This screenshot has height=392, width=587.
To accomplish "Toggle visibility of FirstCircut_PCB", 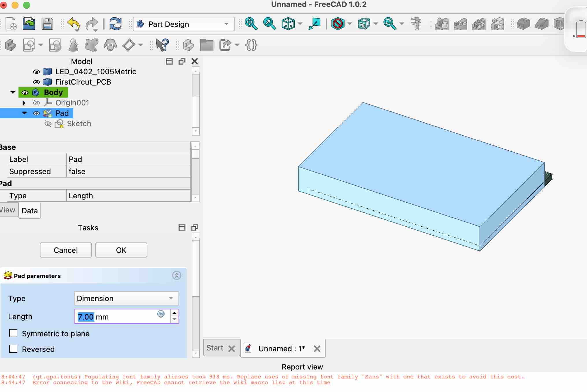I will 36,82.
